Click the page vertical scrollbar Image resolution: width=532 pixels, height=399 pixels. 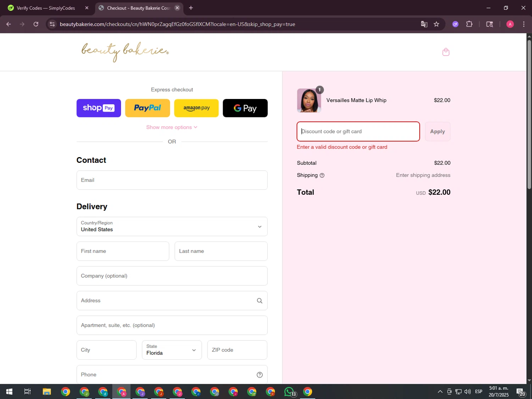529,114
